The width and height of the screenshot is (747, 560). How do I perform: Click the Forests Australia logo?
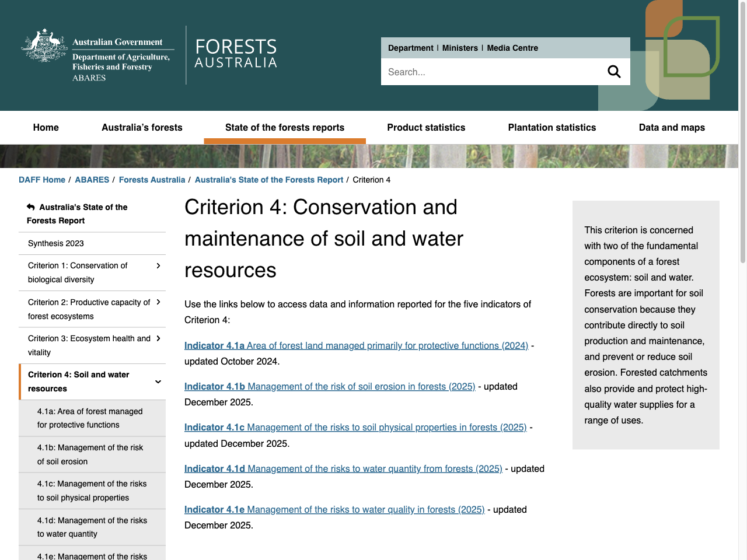[236, 55]
